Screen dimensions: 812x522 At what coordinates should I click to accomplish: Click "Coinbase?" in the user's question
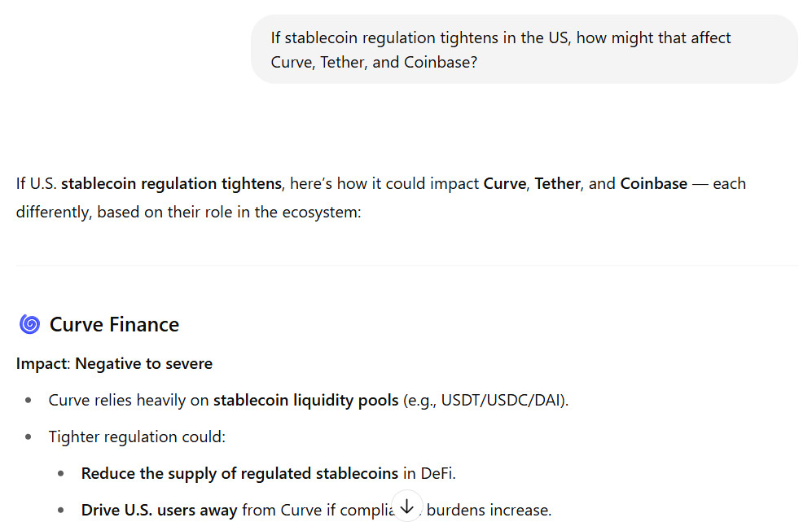coord(440,62)
